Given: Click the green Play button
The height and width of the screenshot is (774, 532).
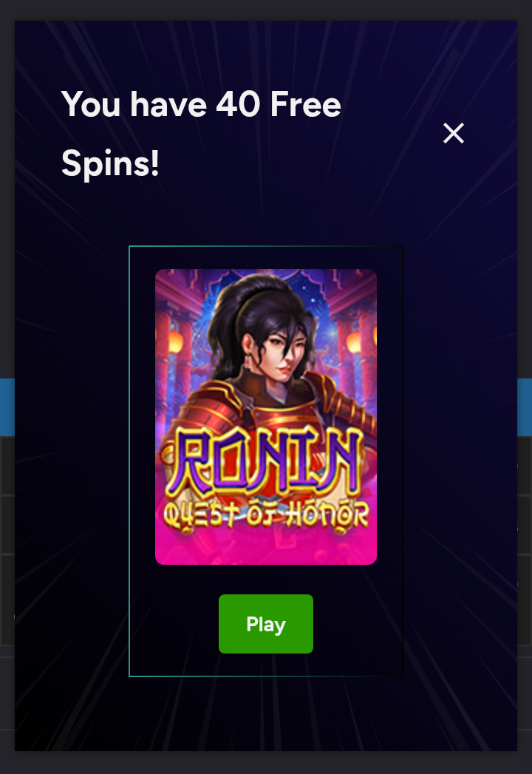Looking at the screenshot, I should [266, 624].
